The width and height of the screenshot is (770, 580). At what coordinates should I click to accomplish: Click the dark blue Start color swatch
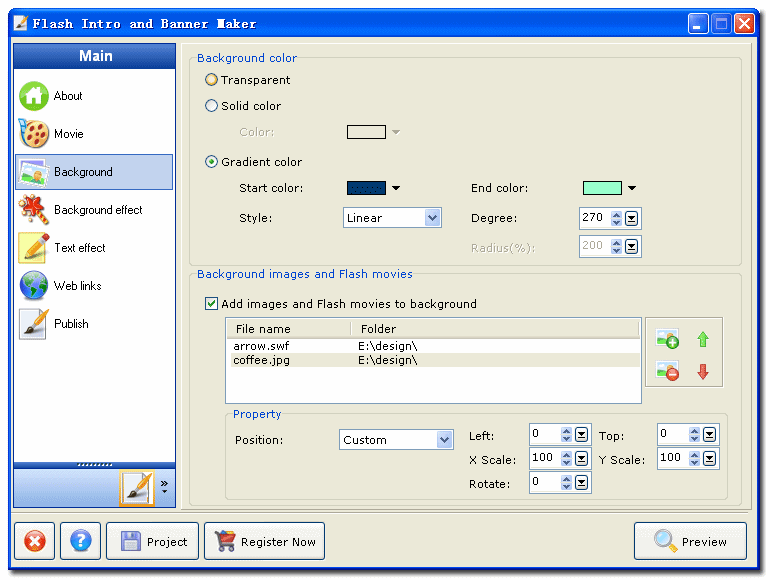[x=366, y=188]
